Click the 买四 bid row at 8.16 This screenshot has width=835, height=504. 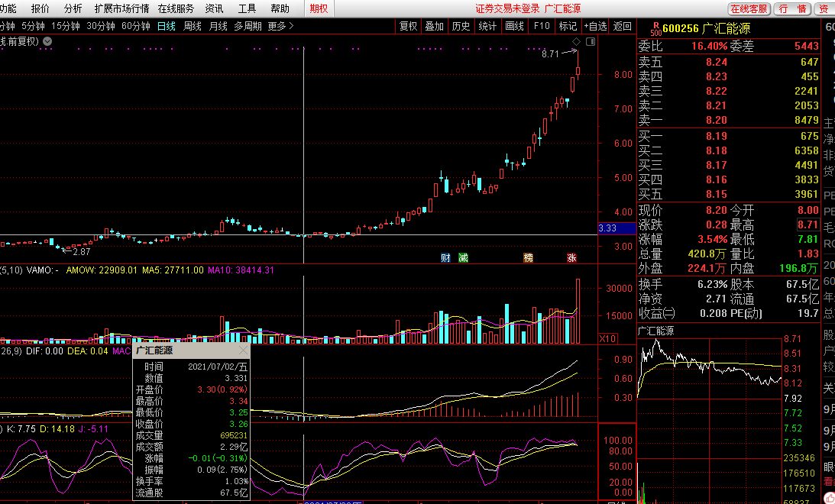(729, 179)
